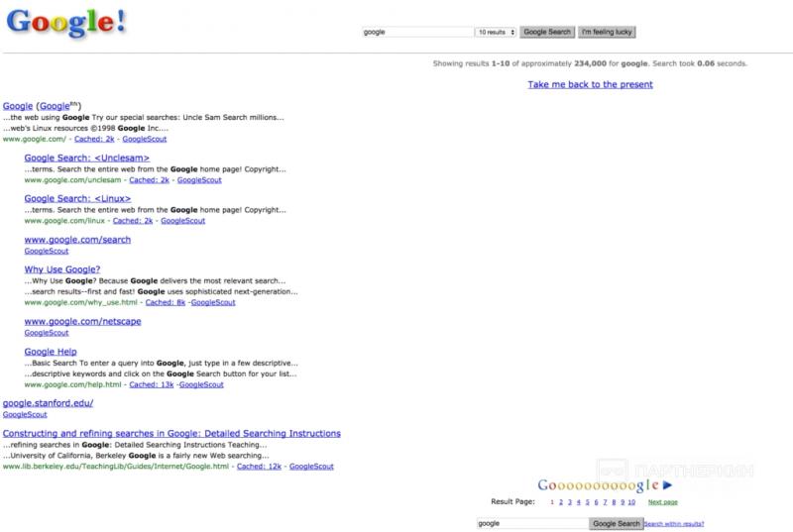
Task: Click the bottom Google Search button
Action: coord(617,524)
